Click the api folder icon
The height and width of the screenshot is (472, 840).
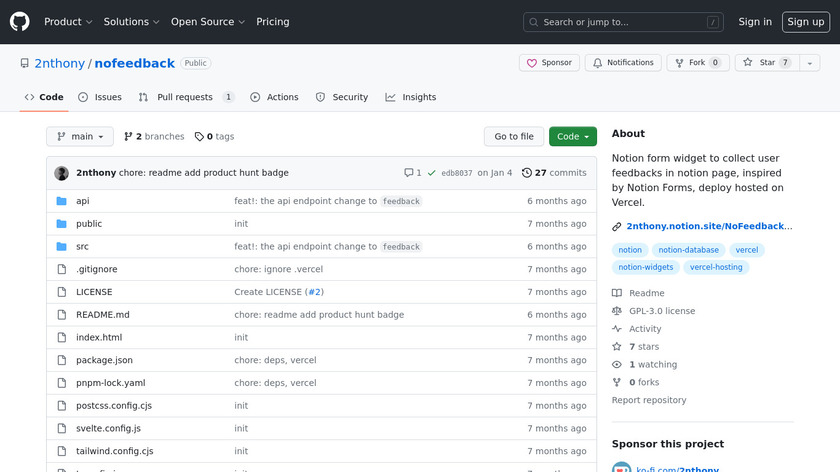pyautogui.click(x=62, y=201)
